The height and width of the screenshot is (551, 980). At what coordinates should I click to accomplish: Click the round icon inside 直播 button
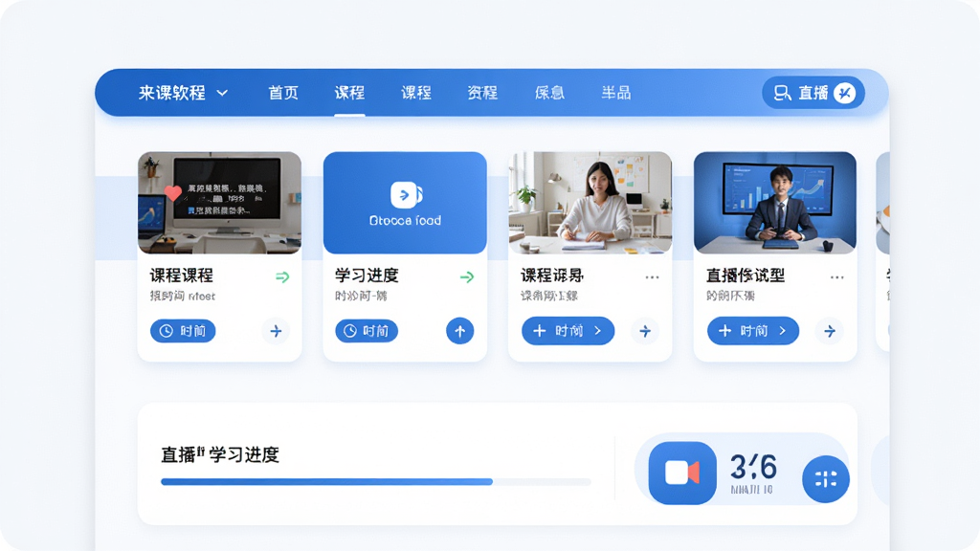tap(845, 93)
